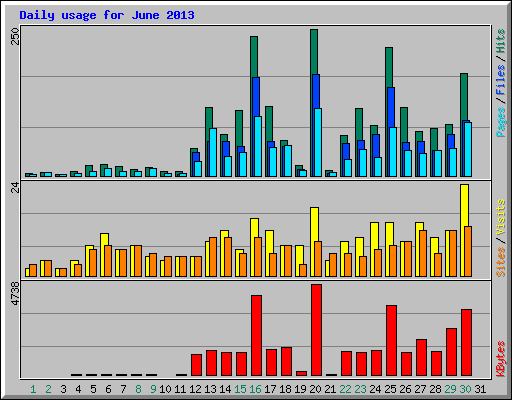
Task: Click the 'Visits' legend label
Action: (500, 218)
